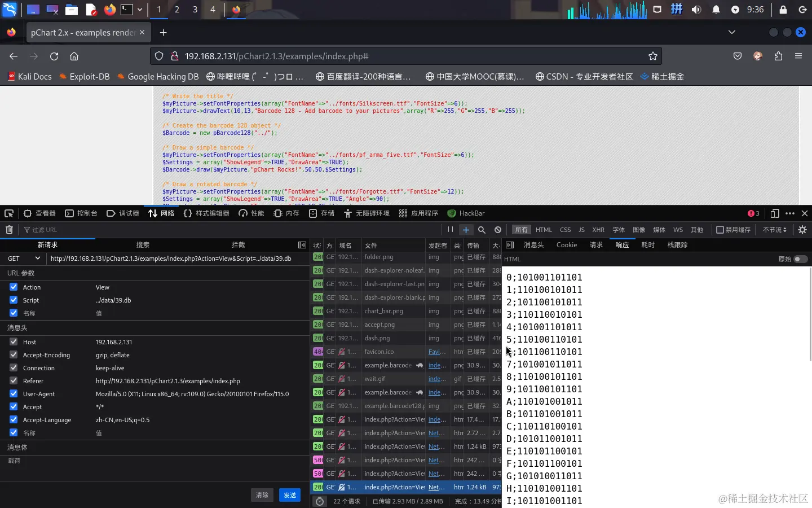Open the request blocking icon
Screen dimensions: 812x508
pyautogui.click(x=498, y=230)
